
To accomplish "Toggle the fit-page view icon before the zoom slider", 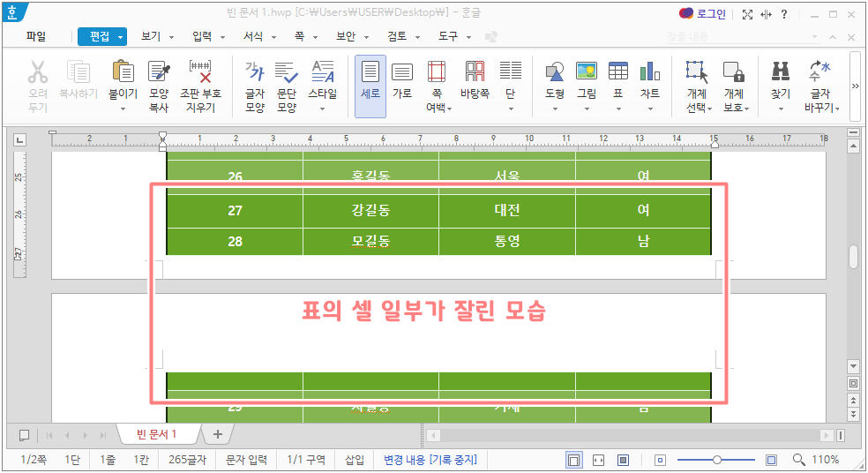I will coord(660,460).
